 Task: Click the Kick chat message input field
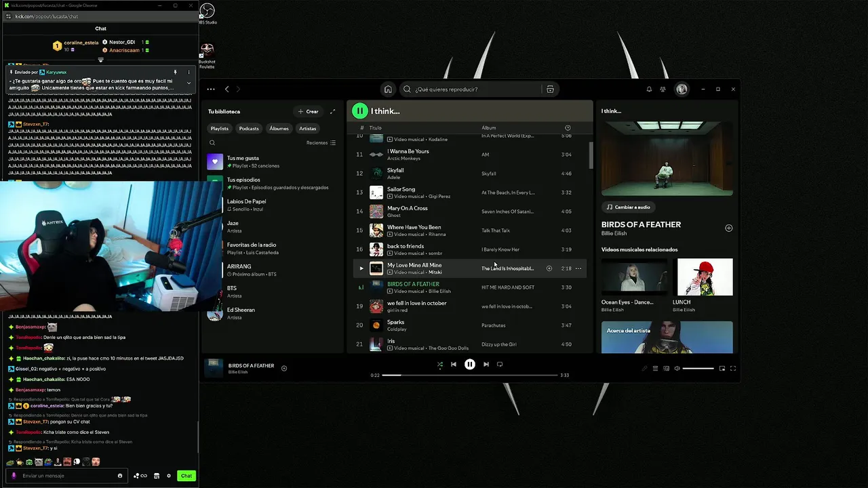pos(66,476)
